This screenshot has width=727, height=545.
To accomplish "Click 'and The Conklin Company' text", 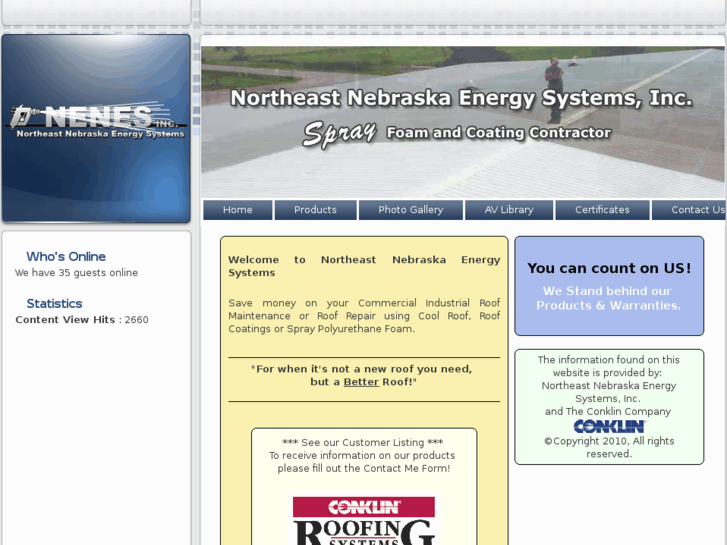I will tap(608, 411).
